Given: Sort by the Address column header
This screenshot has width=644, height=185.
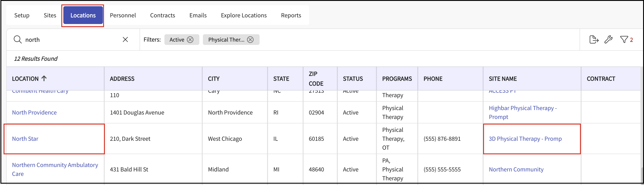Looking at the screenshot, I should point(122,78).
